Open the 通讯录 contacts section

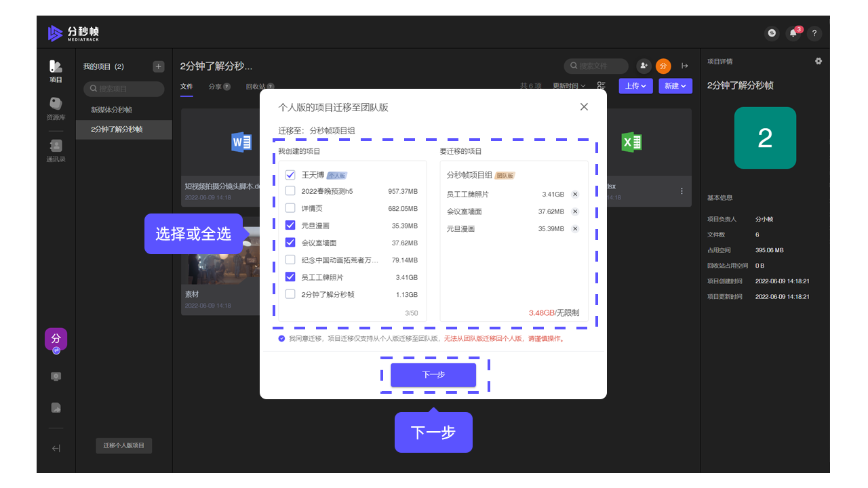pos(56,151)
